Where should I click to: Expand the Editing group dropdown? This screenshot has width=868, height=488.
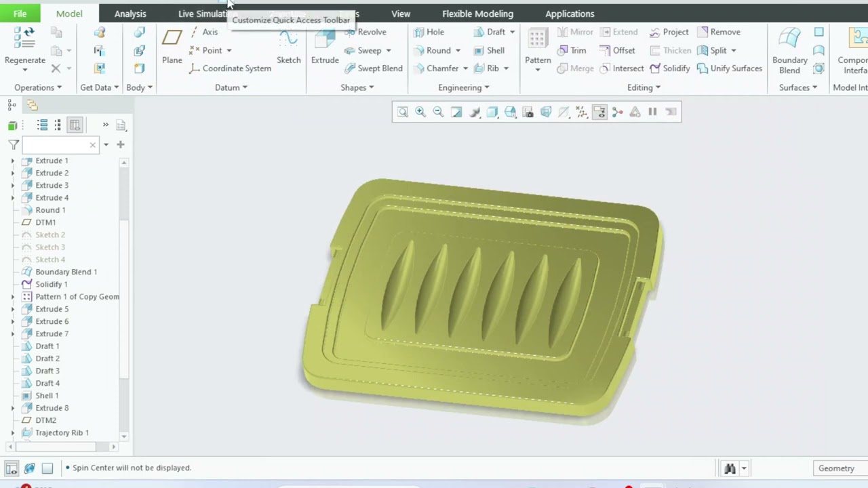tap(644, 87)
